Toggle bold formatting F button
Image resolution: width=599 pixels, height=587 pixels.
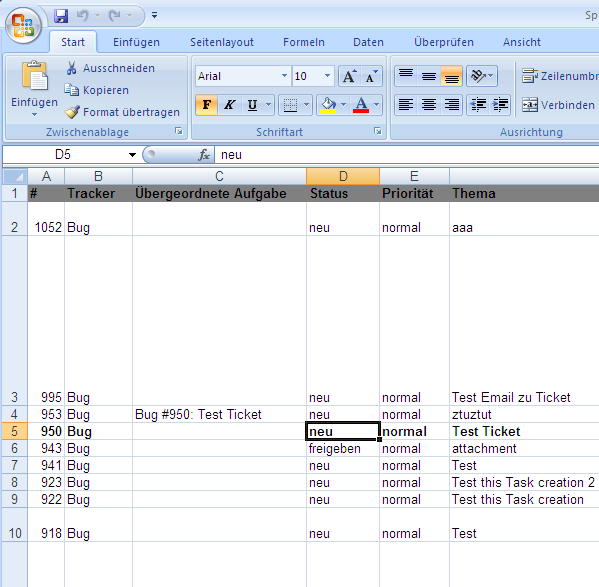pyautogui.click(x=207, y=105)
